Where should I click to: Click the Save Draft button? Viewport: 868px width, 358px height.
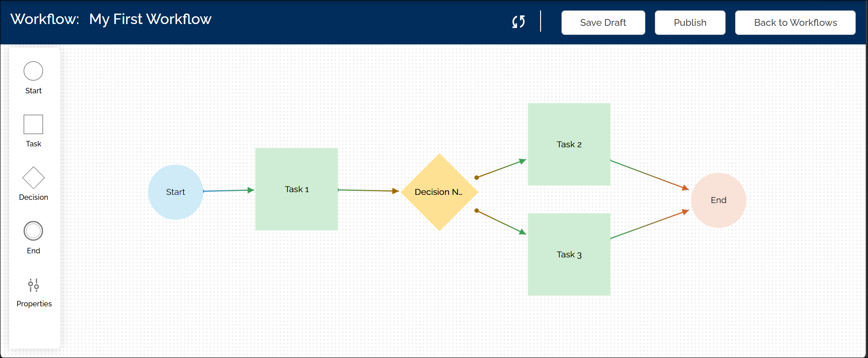click(603, 23)
